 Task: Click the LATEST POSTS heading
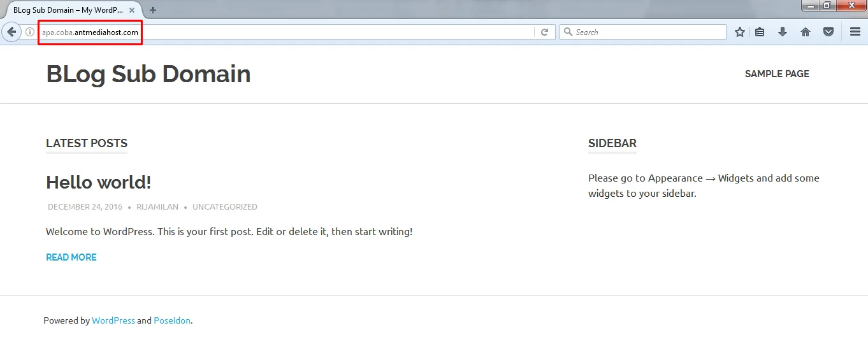pyautogui.click(x=87, y=143)
